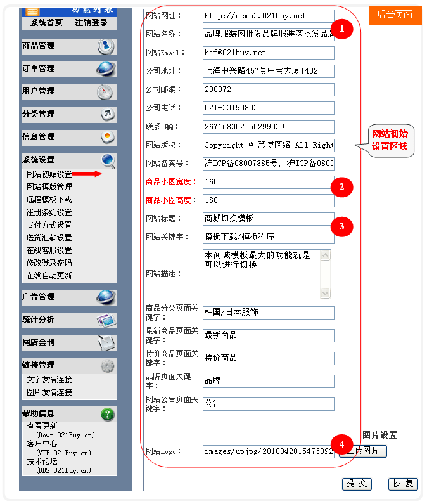This screenshot has height=504, width=427.
Task: Click the 公司电话 input field
Action: [269, 108]
